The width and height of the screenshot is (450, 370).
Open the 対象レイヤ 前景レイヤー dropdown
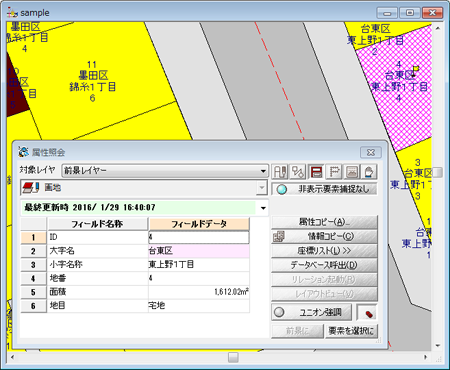point(165,171)
